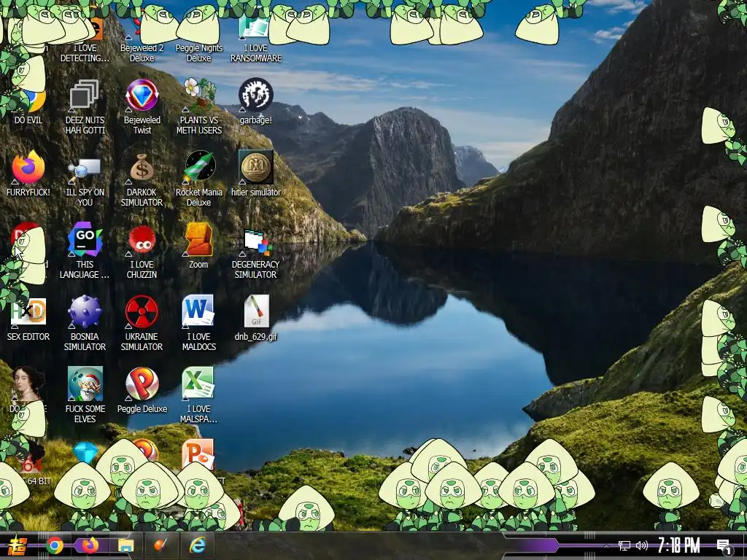Open the Start menu button
Screen dimensions: 747x560
pos(16,545)
